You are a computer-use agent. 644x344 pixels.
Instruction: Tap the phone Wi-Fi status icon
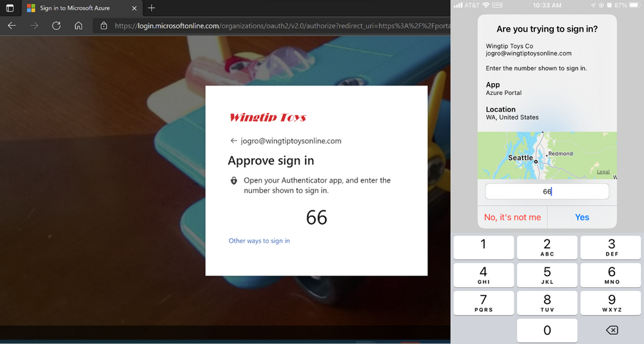pyautogui.click(x=486, y=5)
